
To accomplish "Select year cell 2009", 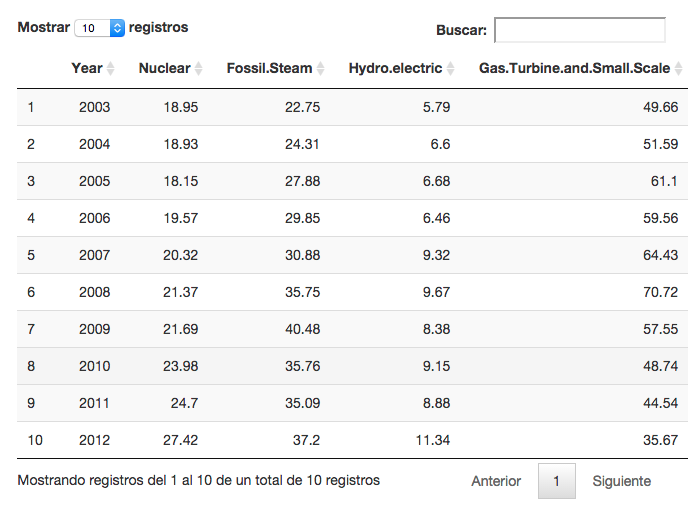I will (94, 330).
